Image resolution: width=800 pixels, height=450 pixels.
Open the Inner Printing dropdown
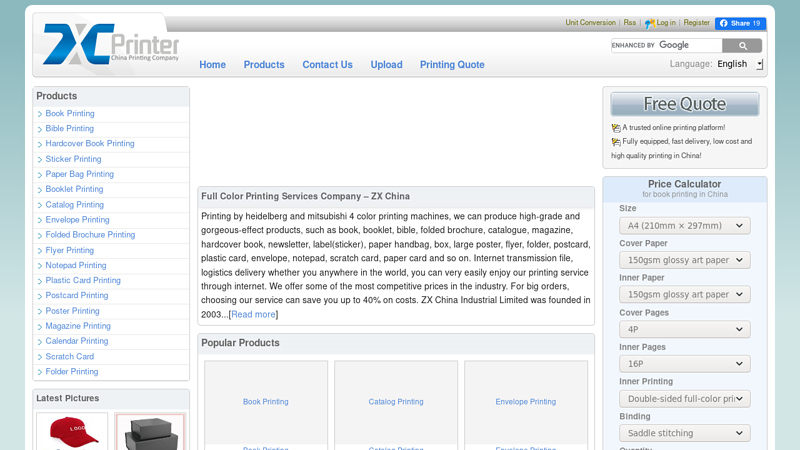click(x=685, y=398)
